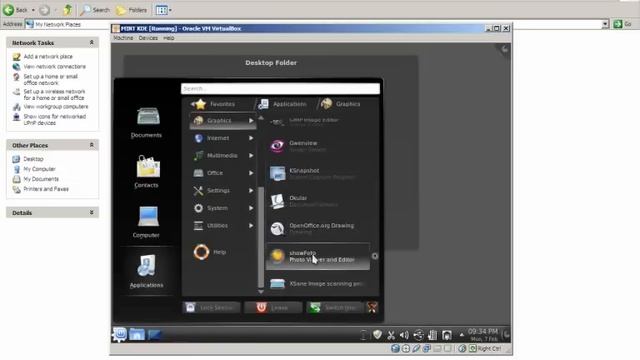Click the volume speaker icon in the tray
The image size is (640, 360).
point(404,335)
